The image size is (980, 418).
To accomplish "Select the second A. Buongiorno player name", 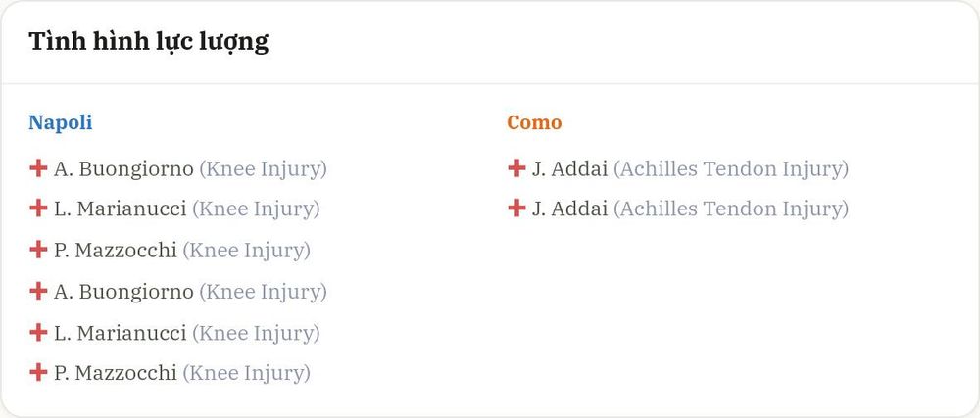I will pyautogui.click(x=123, y=292).
